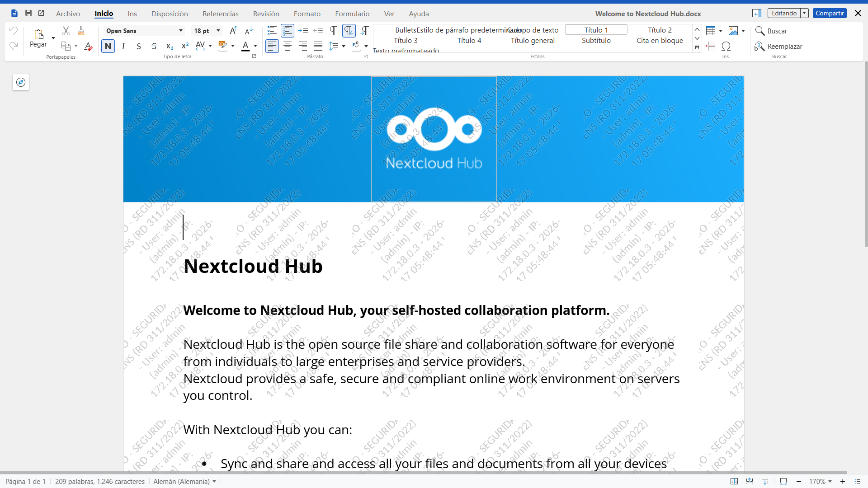This screenshot has width=868, height=488.
Task: Switch to the Referencias tab
Action: click(x=221, y=14)
